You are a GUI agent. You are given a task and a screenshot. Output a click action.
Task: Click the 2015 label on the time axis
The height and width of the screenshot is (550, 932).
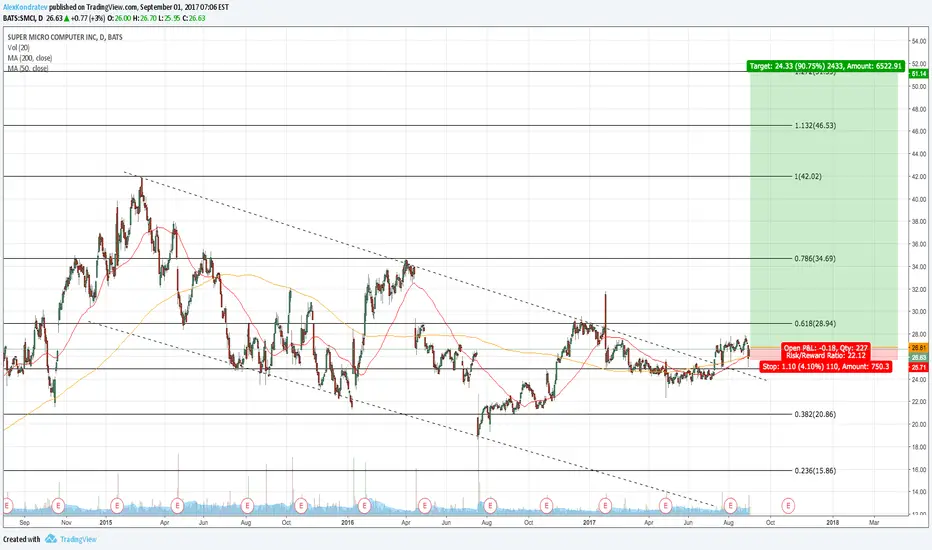[106, 523]
